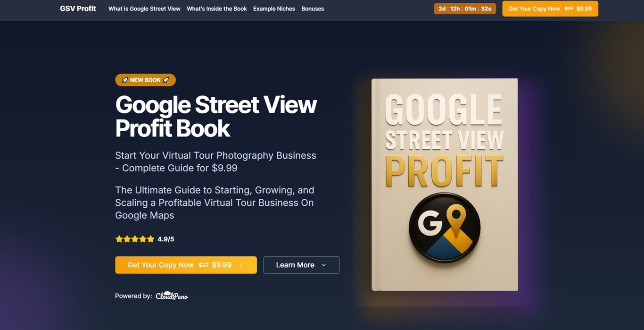Image resolution: width=644 pixels, height=330 pixels.
Task: Click the 4.9/5 rating text
Action: click(x=166, y=239)
